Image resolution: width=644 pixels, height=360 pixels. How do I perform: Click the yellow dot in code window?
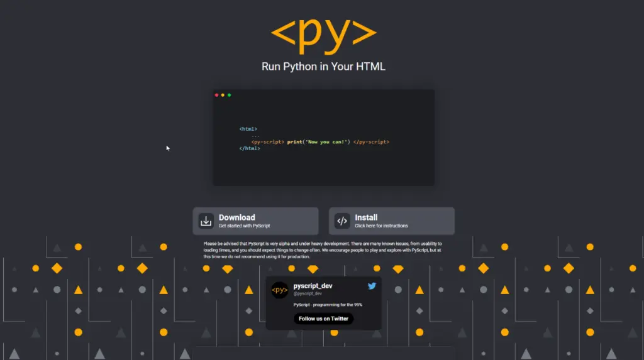pyautogui.click(x=223, y=95)
